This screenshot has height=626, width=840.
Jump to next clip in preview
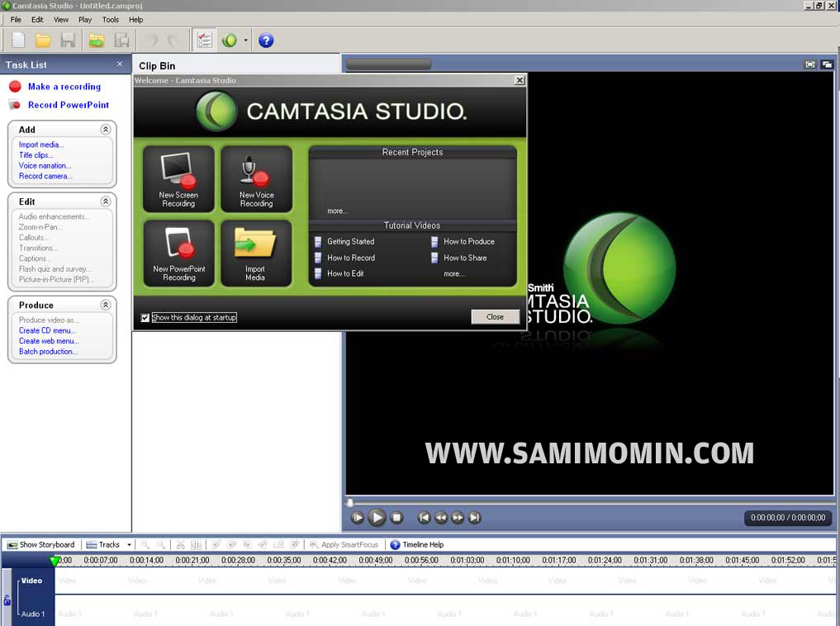tap(474, 517)
